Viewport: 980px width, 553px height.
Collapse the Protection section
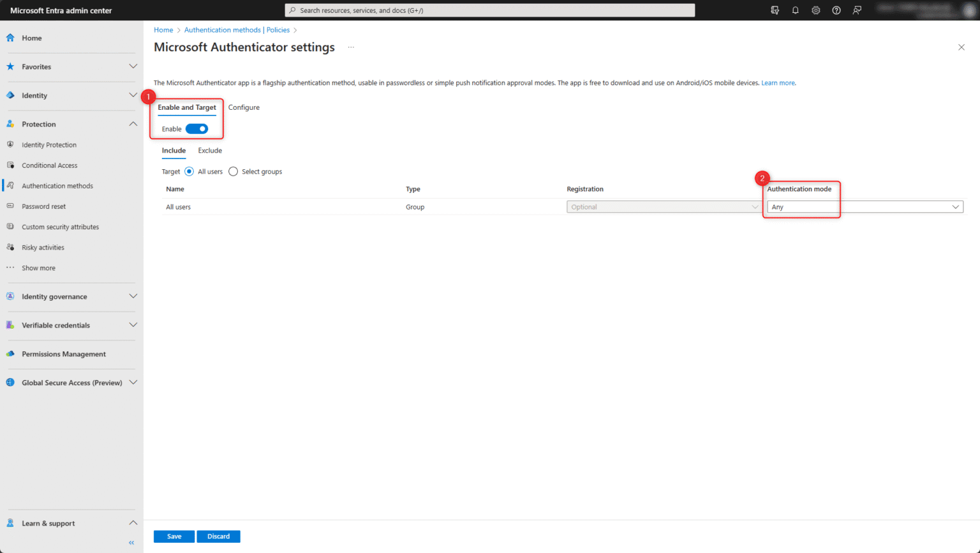point(133,124)
